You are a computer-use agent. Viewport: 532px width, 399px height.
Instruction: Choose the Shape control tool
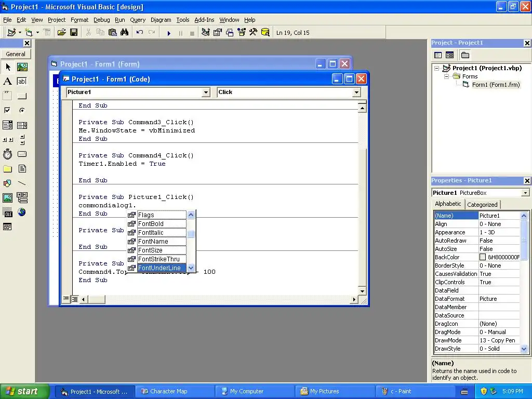pos(8,183)
